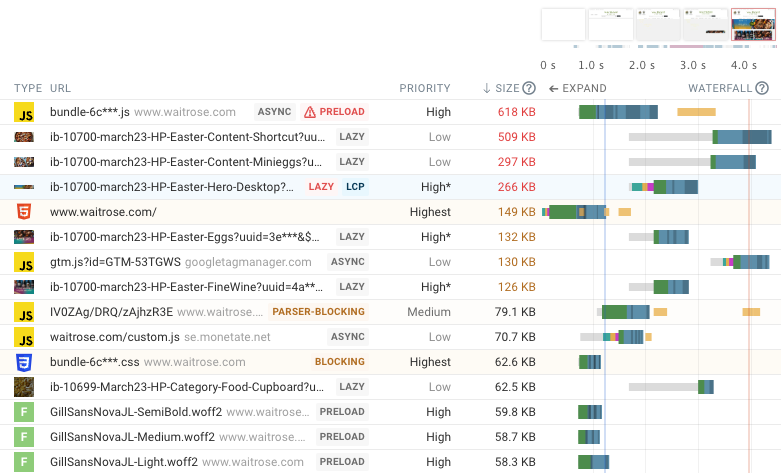Image resolution: width=781 pixels, height=473 pixels.
Task: Click the Expand waterfall button
Action: (578, 88)
